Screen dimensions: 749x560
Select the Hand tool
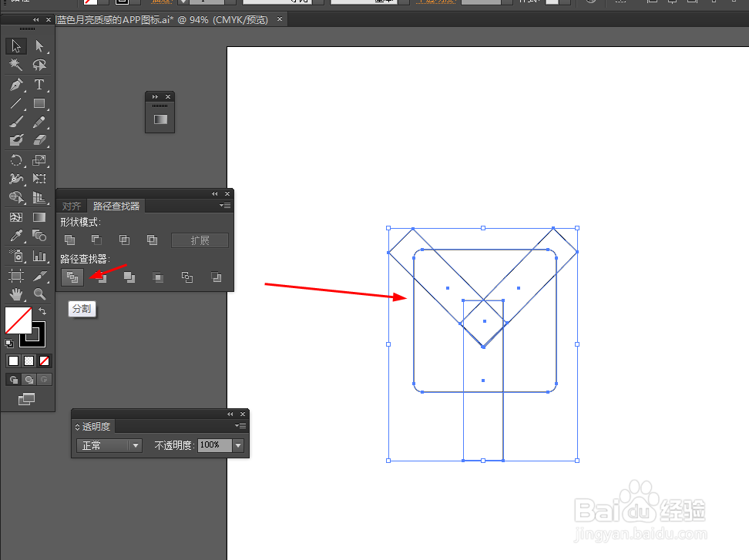tap(15, 294)
